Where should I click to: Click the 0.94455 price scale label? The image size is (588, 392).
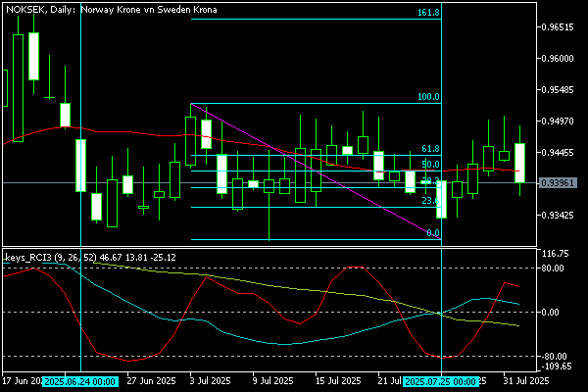pos(558,153)
